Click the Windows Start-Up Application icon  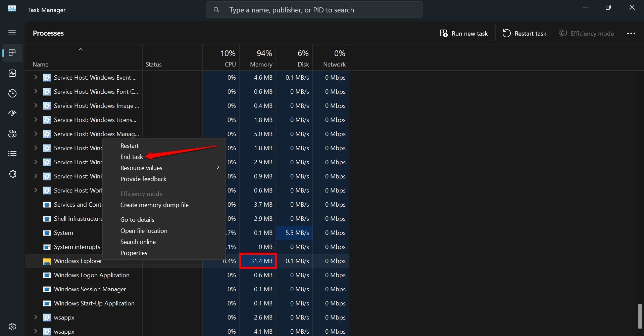[47, 303]
